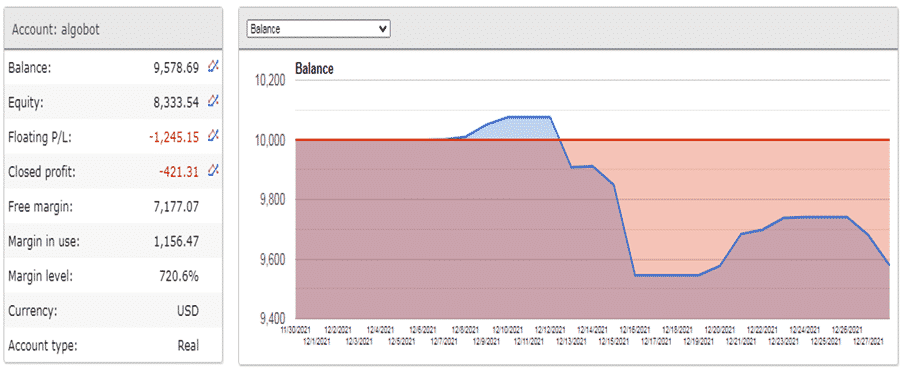Open chart icon next to Closed profit value
Screen dimensions: 902x371
213,170
